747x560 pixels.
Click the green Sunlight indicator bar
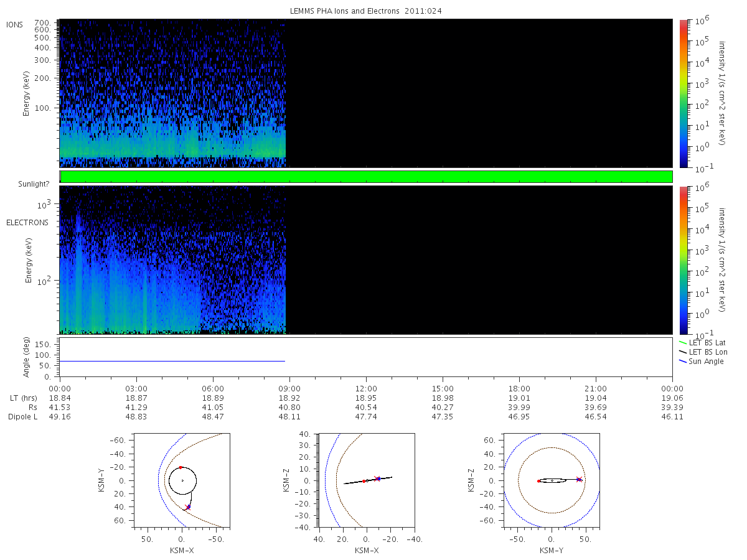[366, 177]
